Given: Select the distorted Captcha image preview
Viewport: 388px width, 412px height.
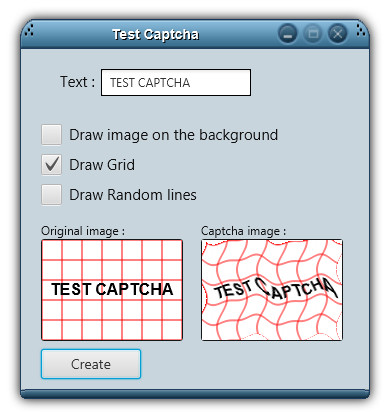Looking at the screenshot, I should click(272, 290).
